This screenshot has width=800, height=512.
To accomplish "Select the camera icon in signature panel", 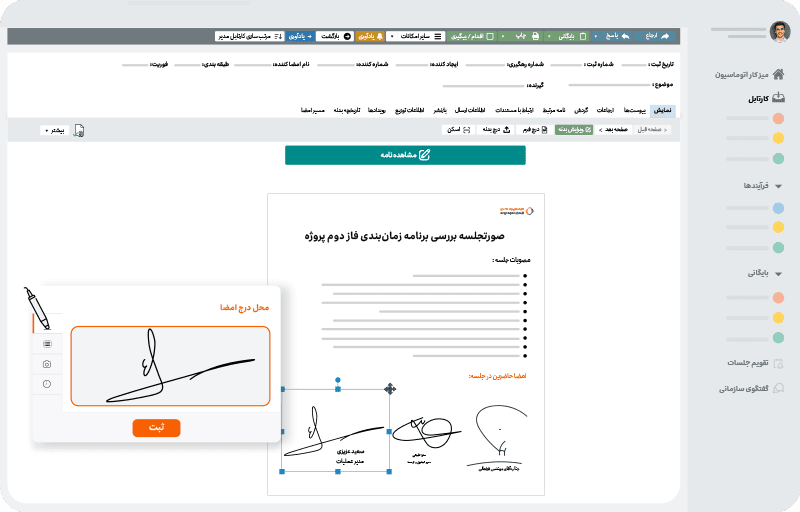I will 47,364.
